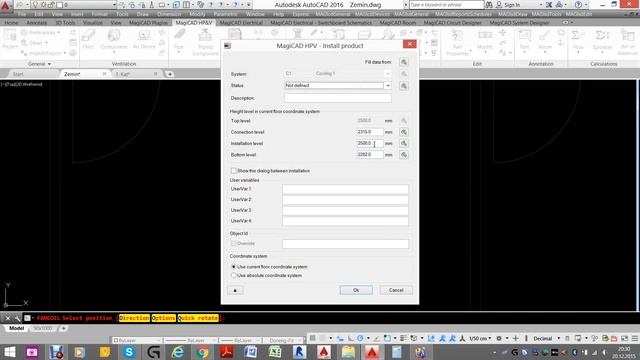Image resolution: width=640 pixels, height=360 pixels.
Task: Click the Direction command option
Action: coord(134,318)
